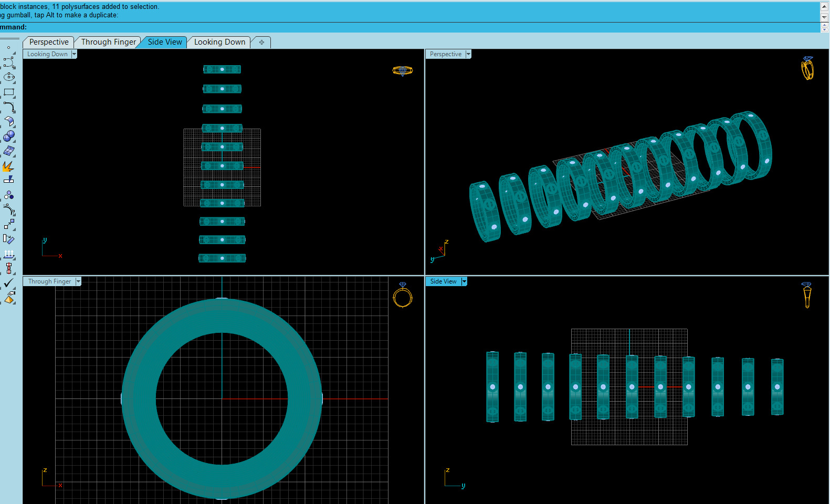Click ring icon in Looking Down viewport
The width and height of the screenshot is (830, 504).
click(403, 70)
